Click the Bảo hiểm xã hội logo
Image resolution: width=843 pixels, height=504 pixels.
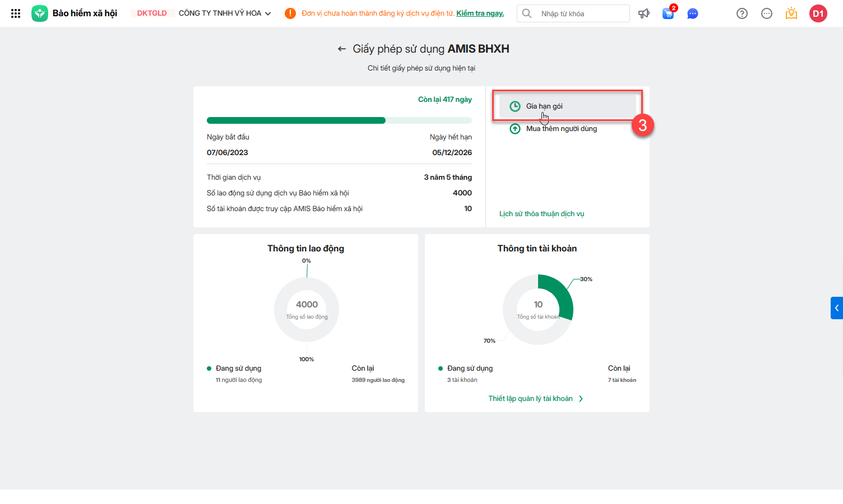(x=40, y=13)
